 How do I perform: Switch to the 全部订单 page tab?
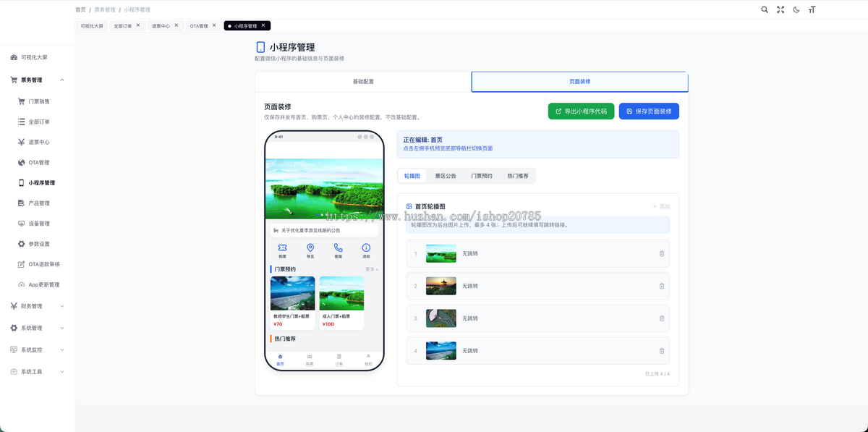click(123, 25)
